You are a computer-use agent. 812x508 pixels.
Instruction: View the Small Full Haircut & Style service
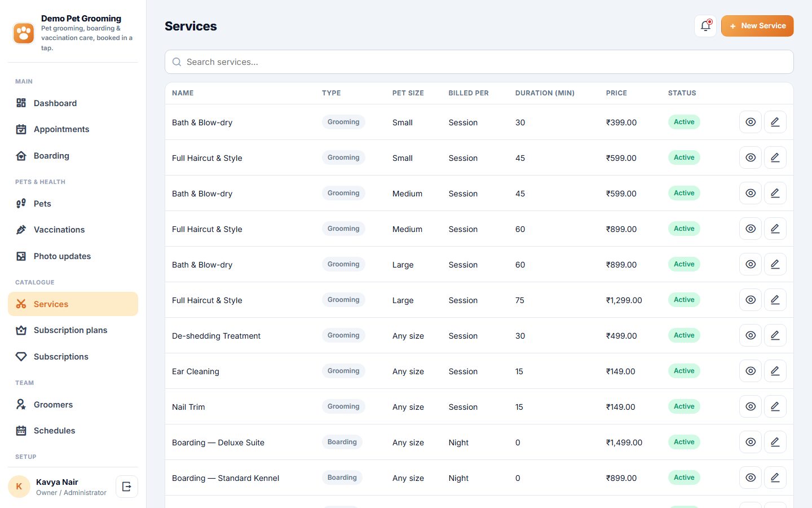(751, 157)
